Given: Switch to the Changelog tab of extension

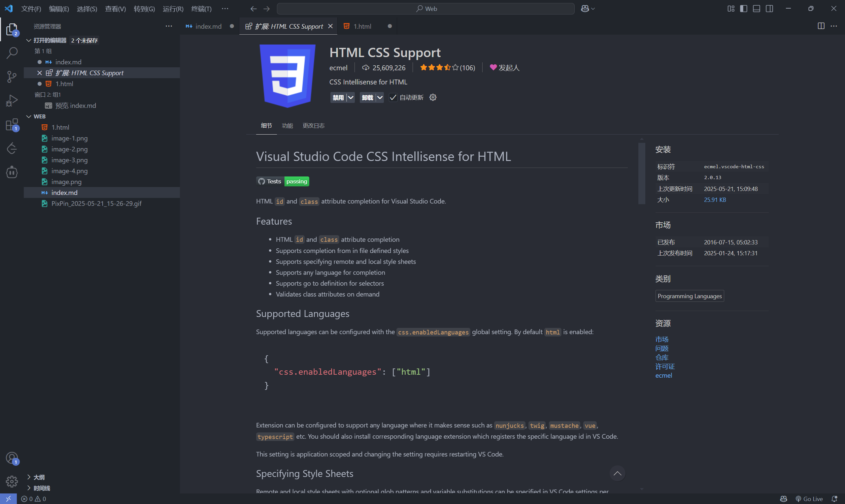Looking at the screenshot, I should tap(313, 126).
